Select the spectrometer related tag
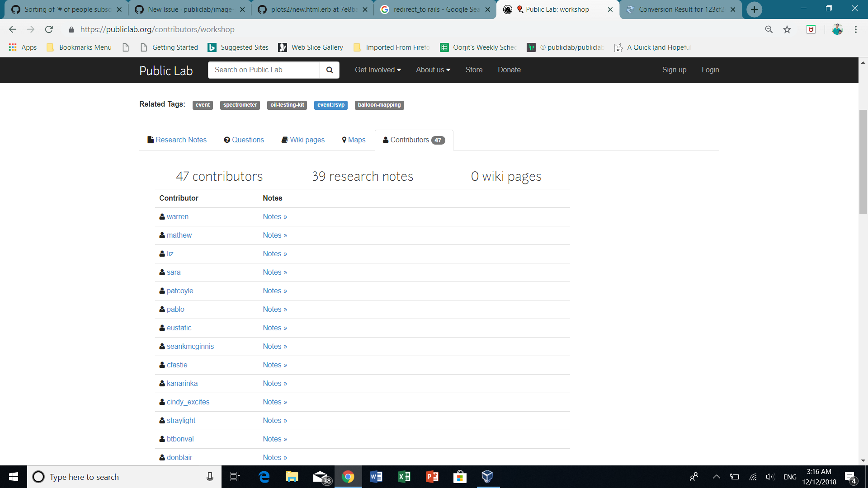The height and width of the screenshot is (488, 868). pyautogui.click(x=240, y=105)
